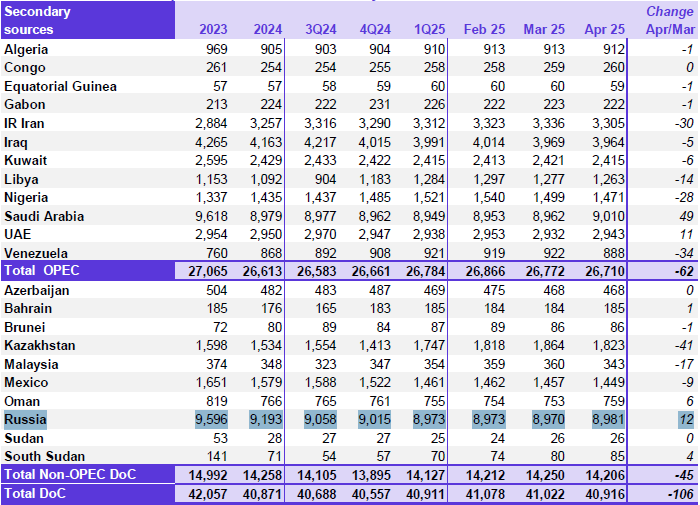
Task: Select the Total OPEC row header
Action: pos(44,272)
